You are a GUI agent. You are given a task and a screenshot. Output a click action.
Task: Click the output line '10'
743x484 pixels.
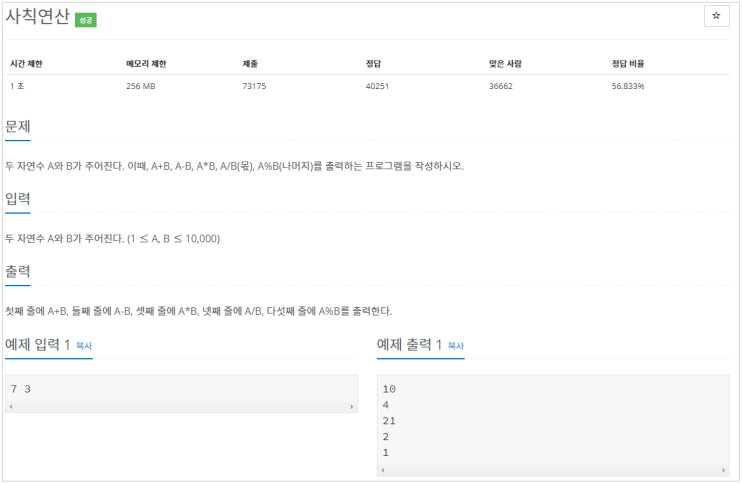click(x=389, y=389)
